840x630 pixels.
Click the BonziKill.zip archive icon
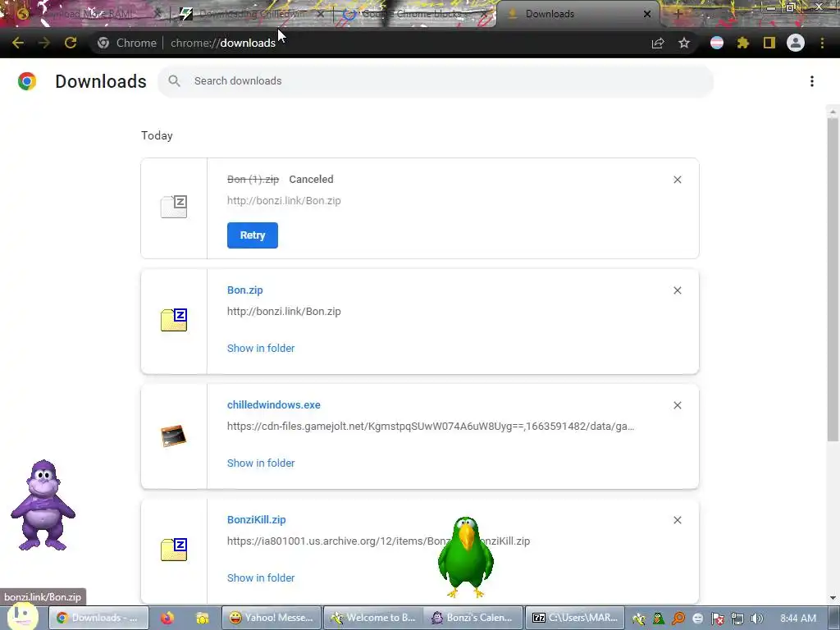click(174, 549)
